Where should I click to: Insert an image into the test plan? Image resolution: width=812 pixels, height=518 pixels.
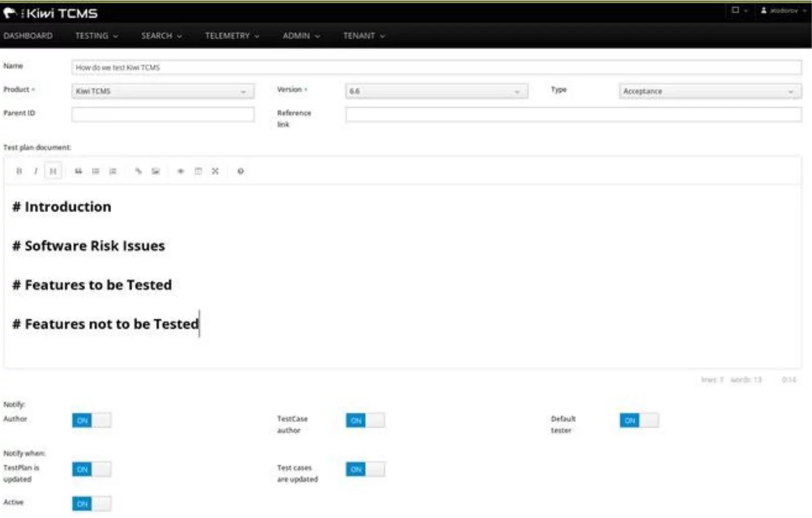point(155,171)
